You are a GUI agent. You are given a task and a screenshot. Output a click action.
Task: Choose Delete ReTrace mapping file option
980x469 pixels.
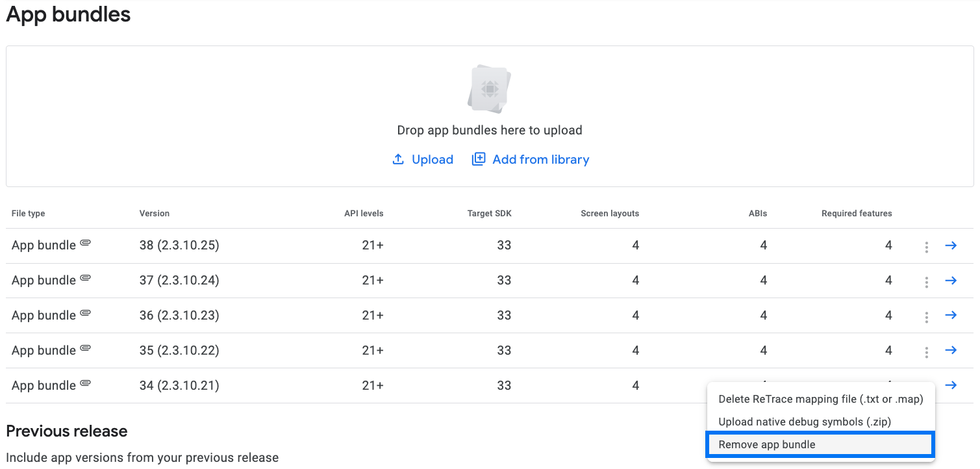point(820,399)
